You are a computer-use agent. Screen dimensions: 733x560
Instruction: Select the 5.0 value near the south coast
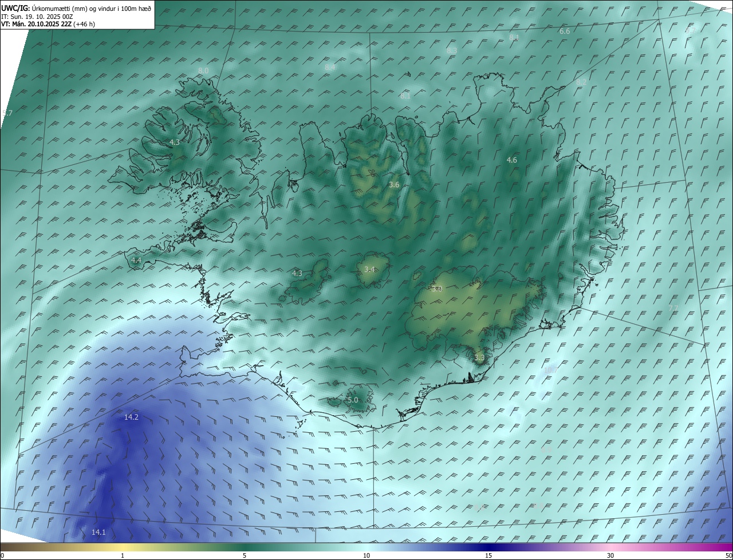pos(352,400)
